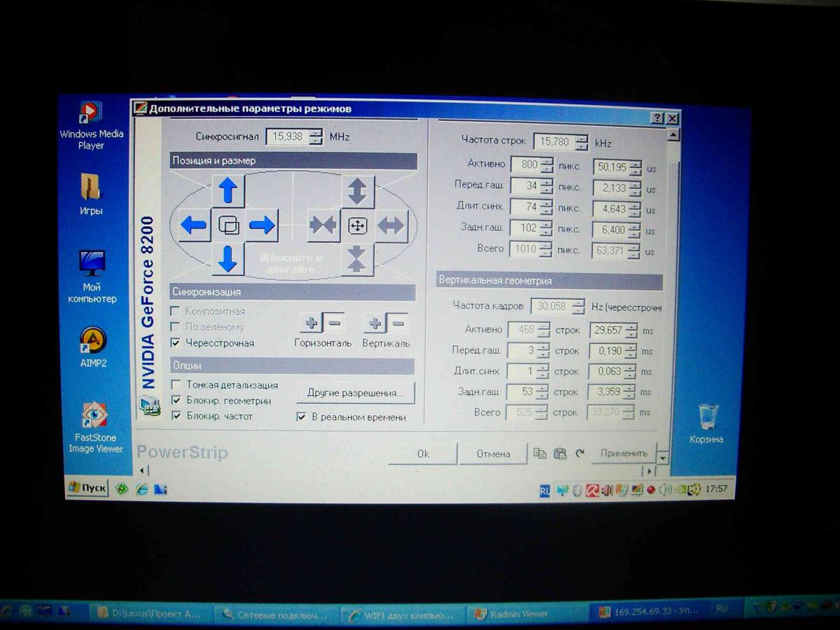The width and height of the screenshot is (840, 630).
Task: Toggle the Чересстрочная checkbox
Action: (x=176, y=343)
